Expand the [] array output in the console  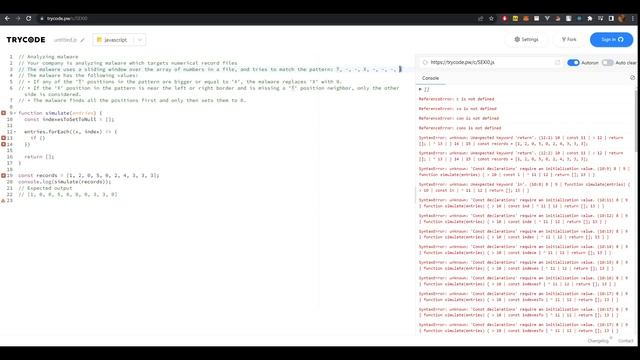(420, 89)
